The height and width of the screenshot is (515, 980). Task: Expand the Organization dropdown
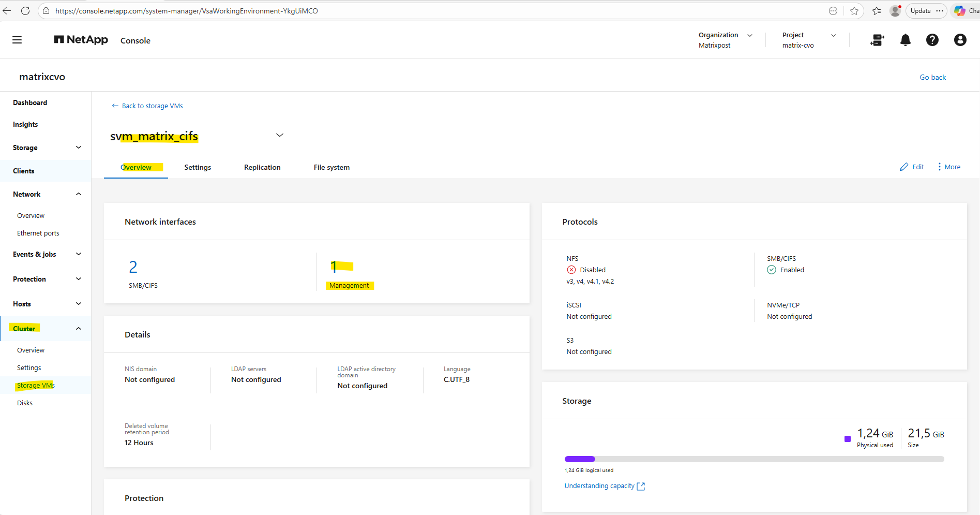pyautogui.click(x=749, y=35)
